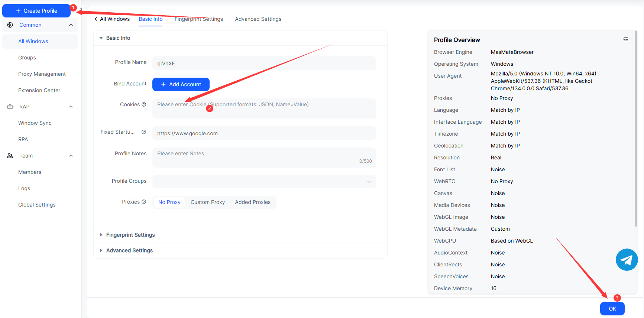Click the Profile Overview list toggle icon
Viewport: 644px width, 318px height.
pyautogui.click(x=626, y=39)
